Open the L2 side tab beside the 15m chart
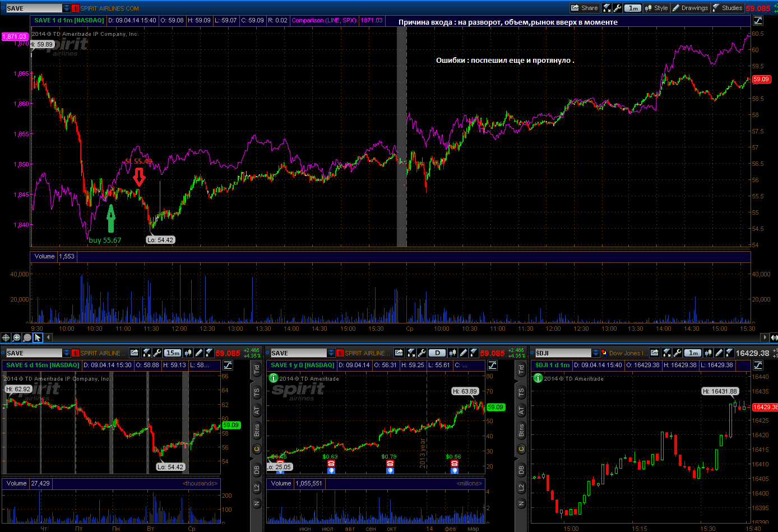Image resolution: width=778 pixels, height=532 pixels. click(257, 488)
